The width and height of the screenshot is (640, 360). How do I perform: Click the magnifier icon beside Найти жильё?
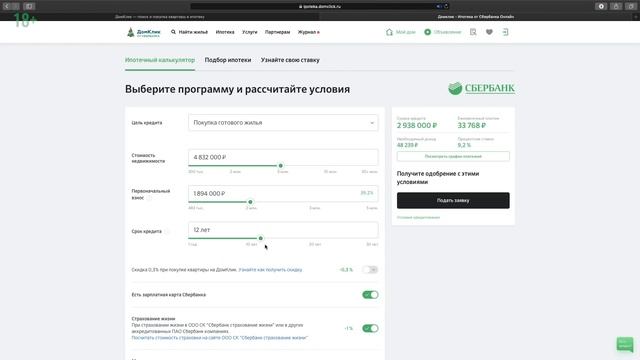(x=173, y=32)
